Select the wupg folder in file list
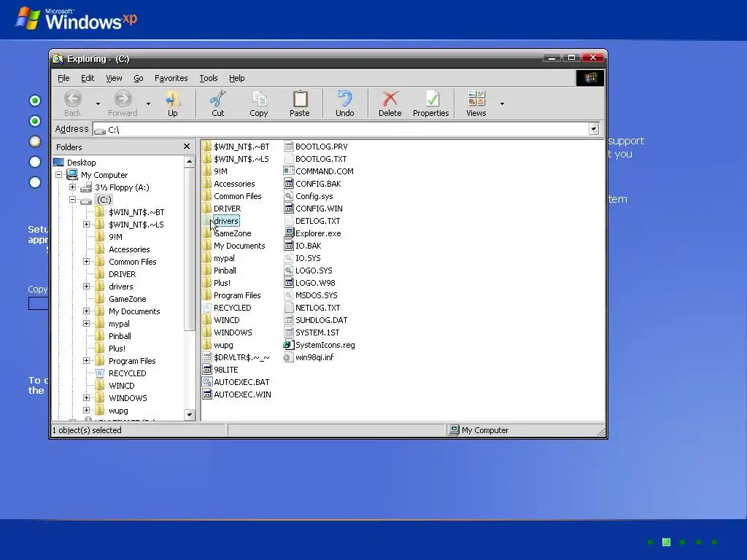This screenshot has height=560, width=747. (x=217, y=345)
